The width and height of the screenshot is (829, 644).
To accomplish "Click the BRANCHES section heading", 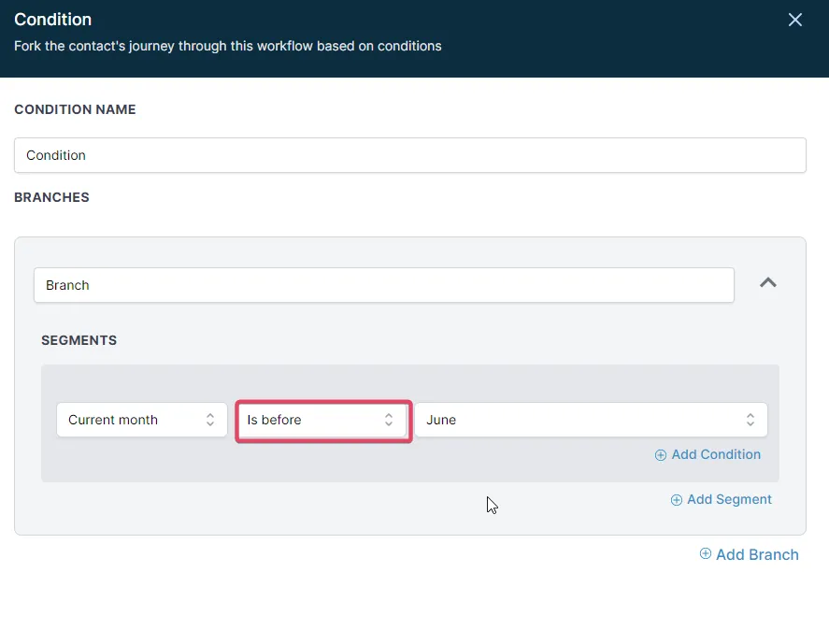I will 51,197.
